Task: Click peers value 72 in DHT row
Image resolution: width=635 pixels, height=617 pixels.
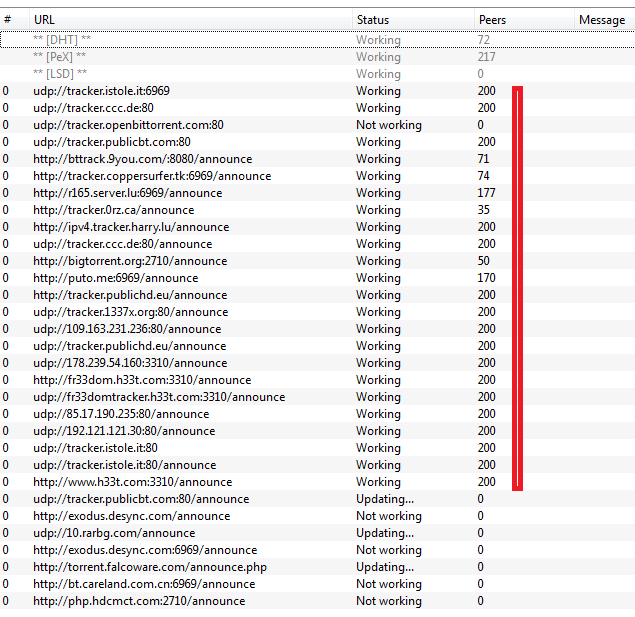Action: (484, 40)
